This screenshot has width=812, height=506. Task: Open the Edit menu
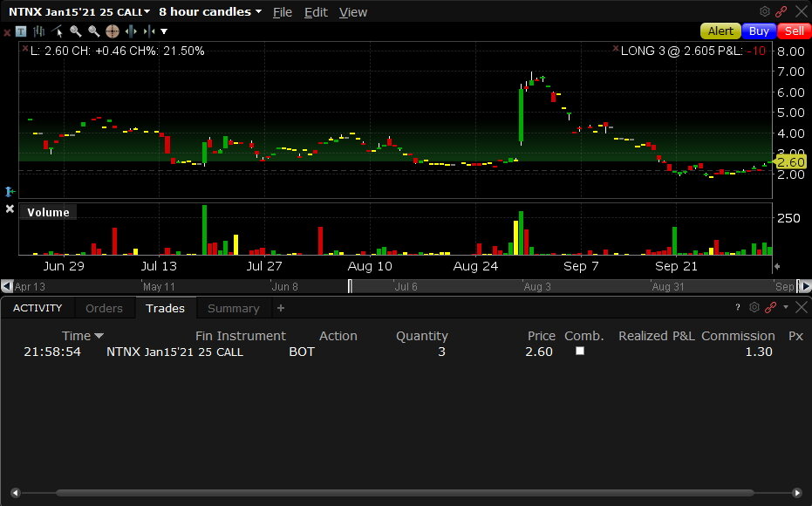click(x=316, y=12)
